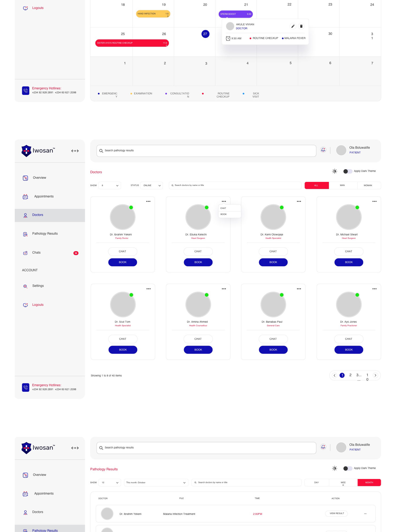Open the SHOW count dropdown on Doctors page
395x532 pixels.
(x=110, y=185)
